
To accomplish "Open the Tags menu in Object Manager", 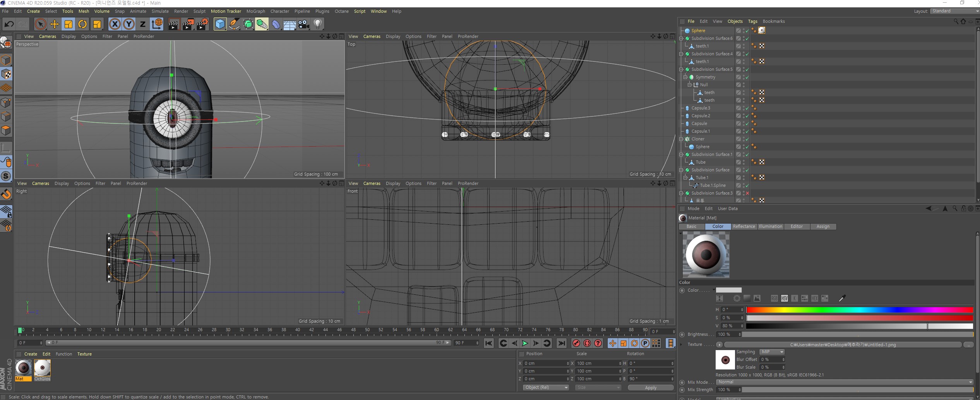I will click(x=752, y=21).
